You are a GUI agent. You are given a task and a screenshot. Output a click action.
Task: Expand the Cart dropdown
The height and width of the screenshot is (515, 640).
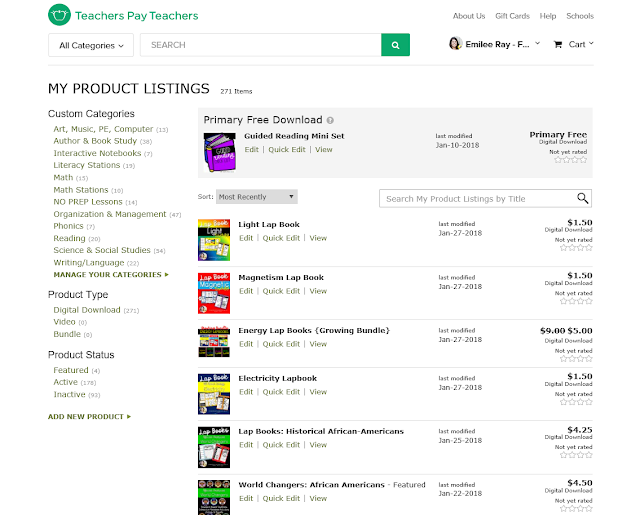click(591, 43)
